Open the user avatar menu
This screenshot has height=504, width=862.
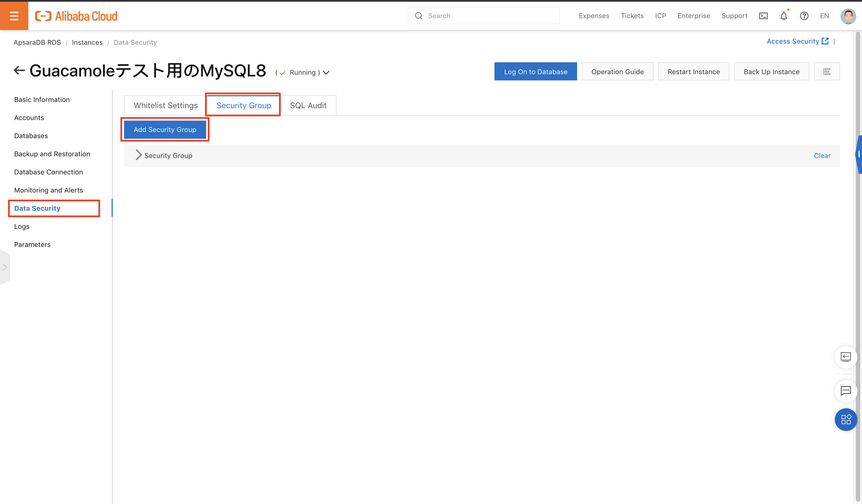click(848, 16)
